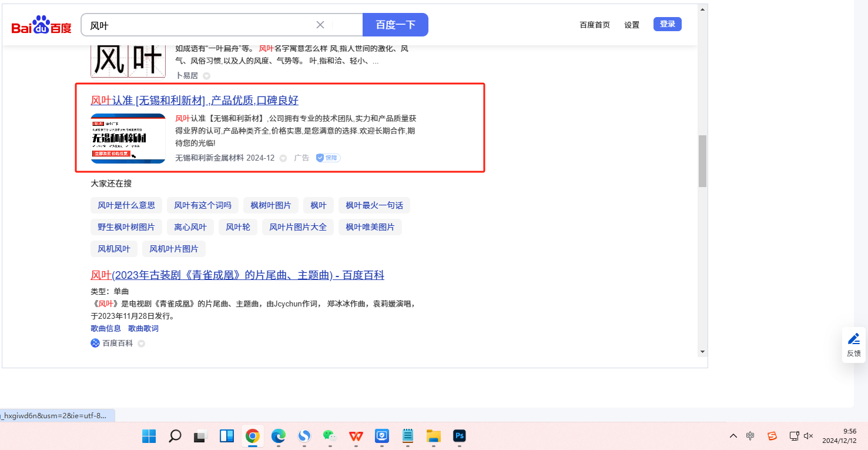Viewport: 868px width, 450px height.
Task: Expand the arrow beside 无锡和利新金属材料 2024-12
Action: pos(283,158)
